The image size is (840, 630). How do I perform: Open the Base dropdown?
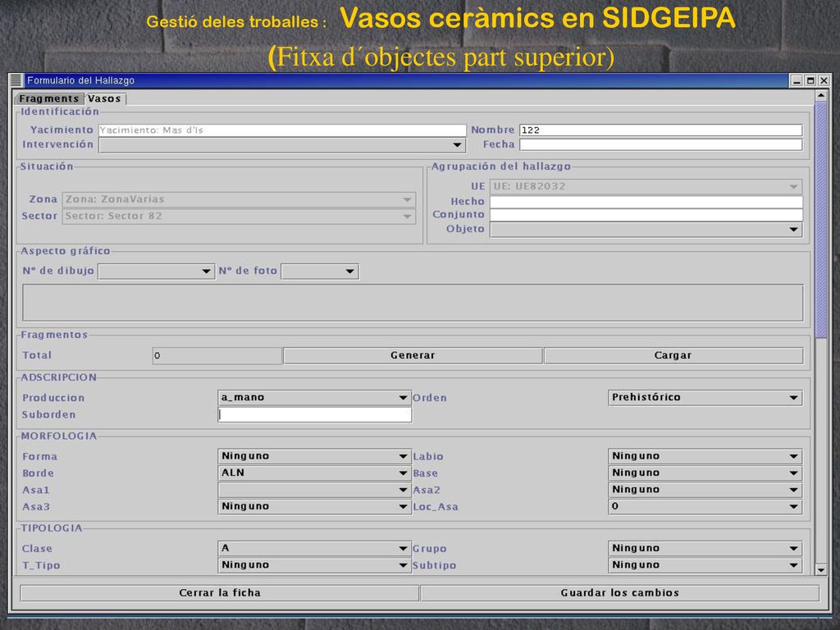pos(705,473)
